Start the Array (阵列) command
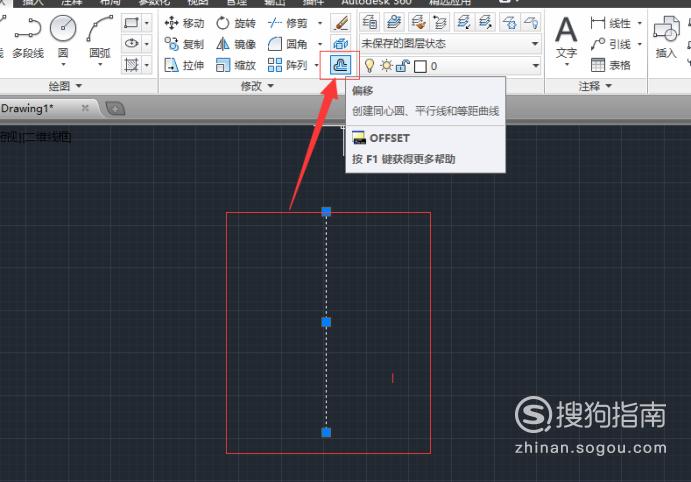This screenshot has width=691, height=482. pyautogui.click(x=287, y=65)
